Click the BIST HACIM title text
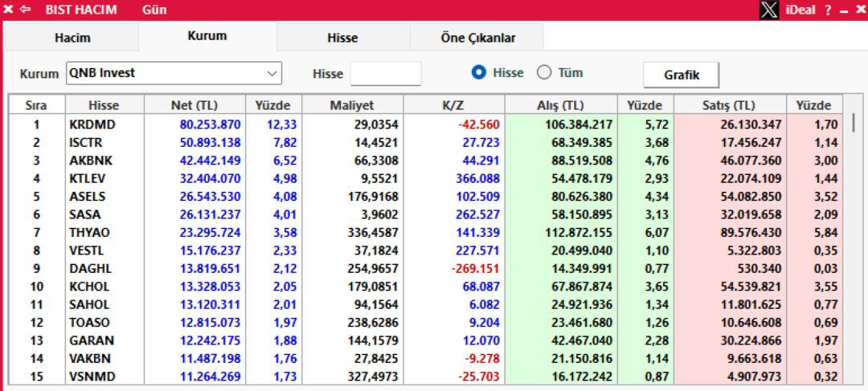 tap(81, 10)
